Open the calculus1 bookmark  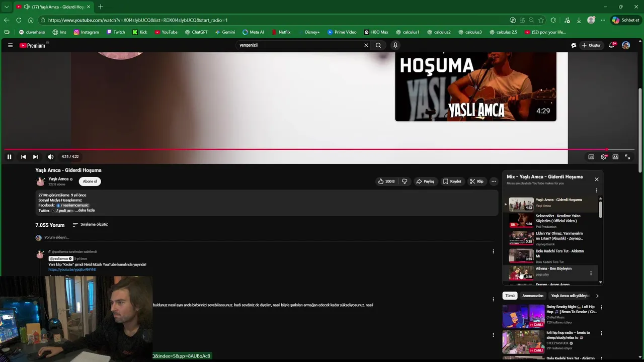pos(407,32)
